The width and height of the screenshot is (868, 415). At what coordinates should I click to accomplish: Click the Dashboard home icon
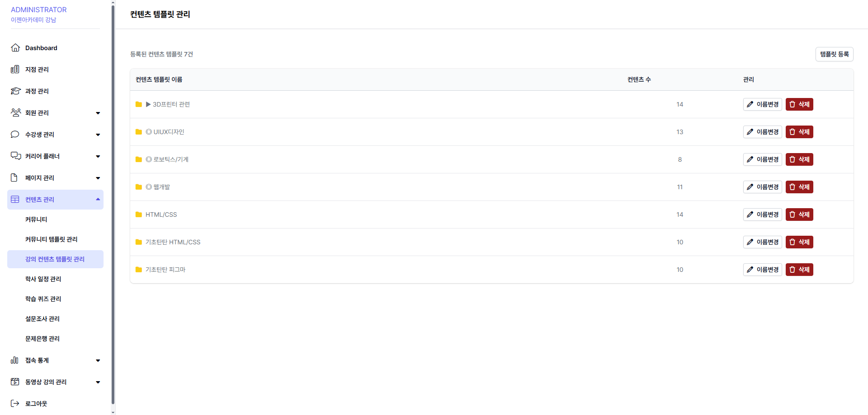(15, 48)
